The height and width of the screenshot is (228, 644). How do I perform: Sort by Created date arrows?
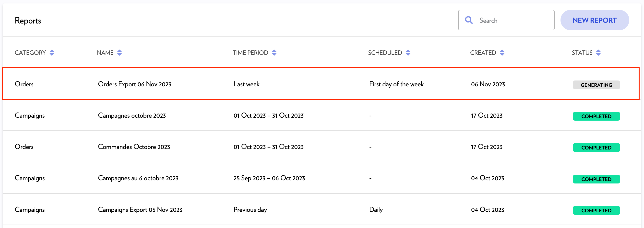pos(502,53)
